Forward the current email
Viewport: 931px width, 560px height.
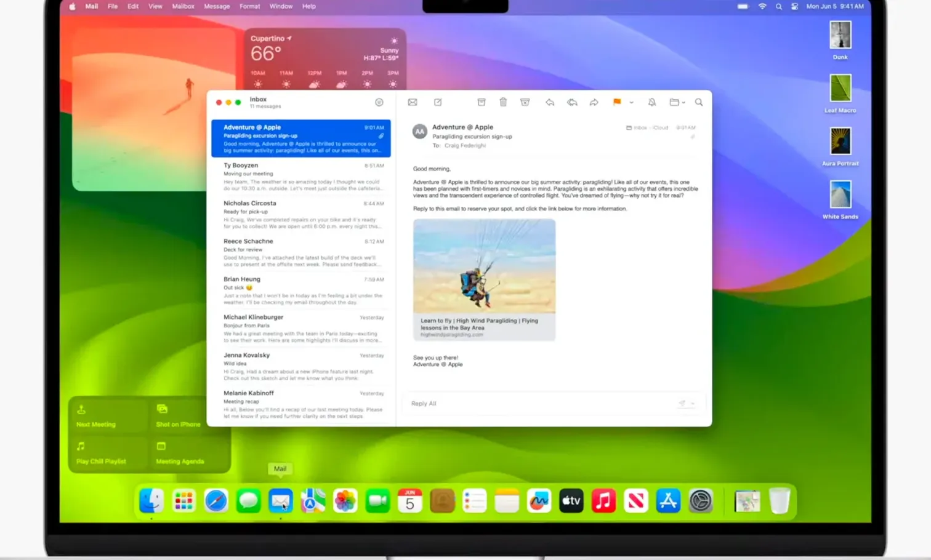594,102
